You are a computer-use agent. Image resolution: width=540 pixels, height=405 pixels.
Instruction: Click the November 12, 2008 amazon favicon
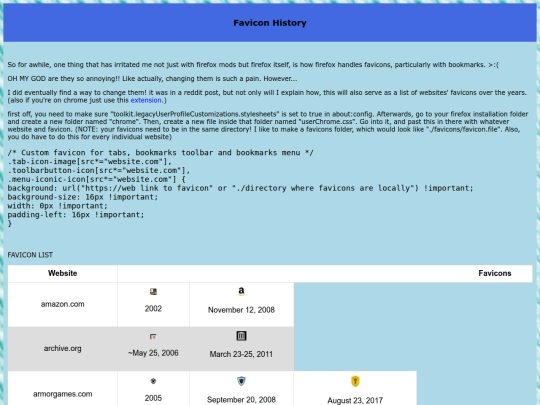click(x=241, y=291)
